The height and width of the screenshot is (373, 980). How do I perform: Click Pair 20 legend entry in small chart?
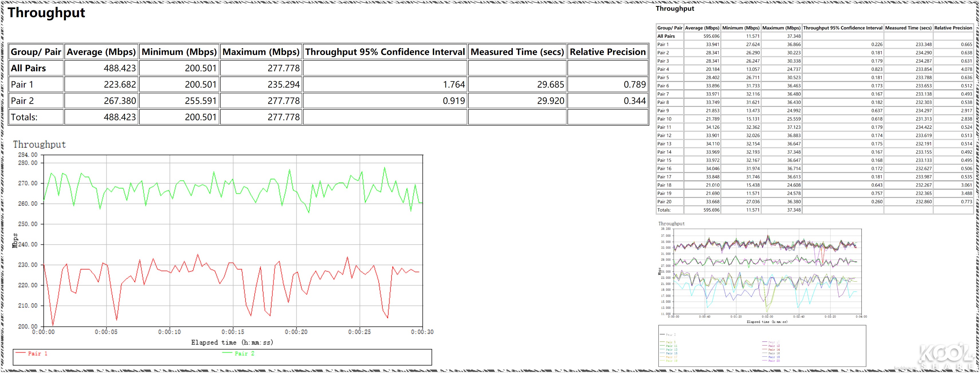click(774, 361)
